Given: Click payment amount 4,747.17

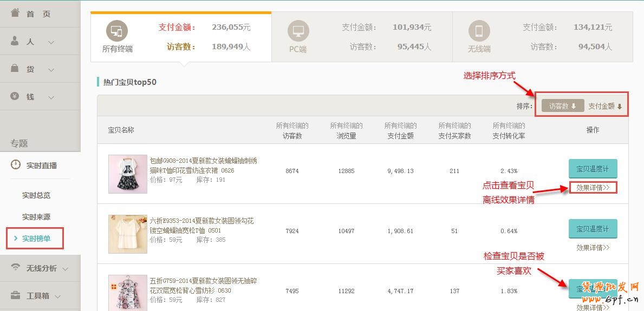Looking at the screenshot, I should [x=400, y=291].
